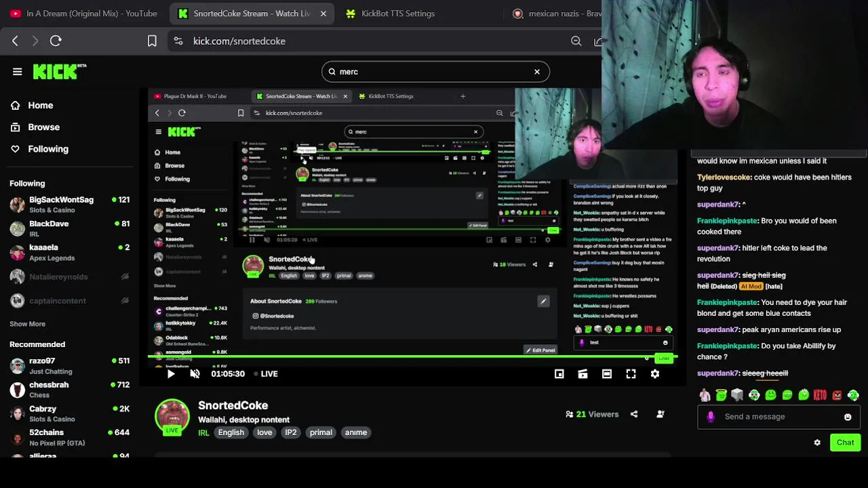Insert the red KETO text emote
The height and width of the screenshot is (488, 868).
point(820,395)
